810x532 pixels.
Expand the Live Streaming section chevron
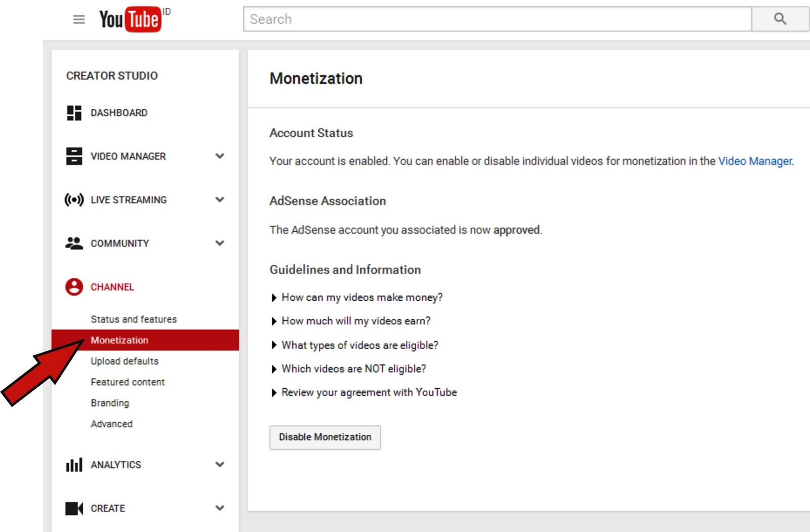[220, 199]
